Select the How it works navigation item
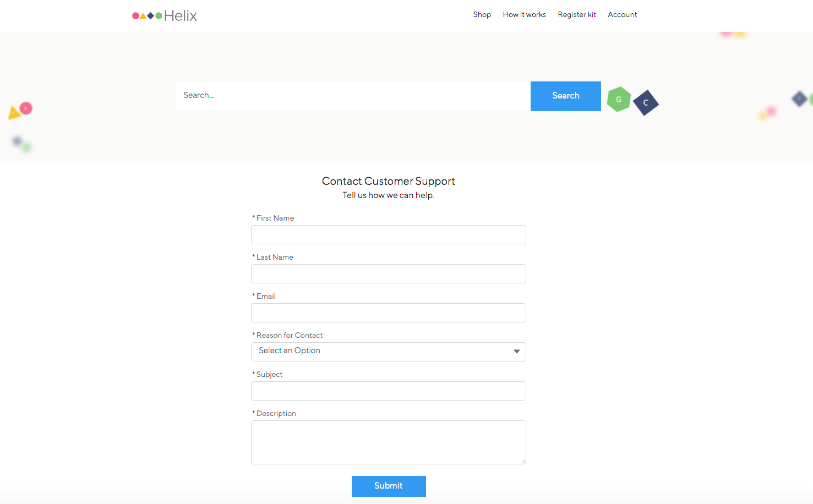 (x=524, y=15)
